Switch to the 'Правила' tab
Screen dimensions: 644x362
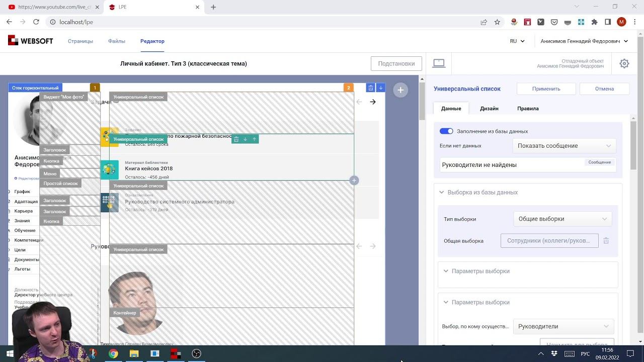tap(528, 109)
